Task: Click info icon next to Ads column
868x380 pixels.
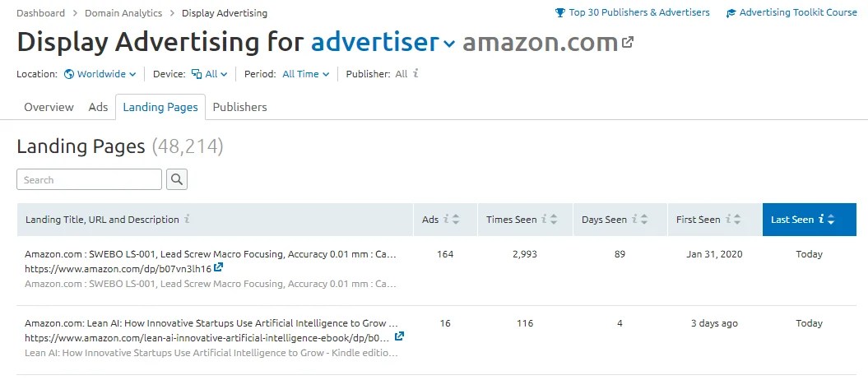Action: click(x=447, y=220)
